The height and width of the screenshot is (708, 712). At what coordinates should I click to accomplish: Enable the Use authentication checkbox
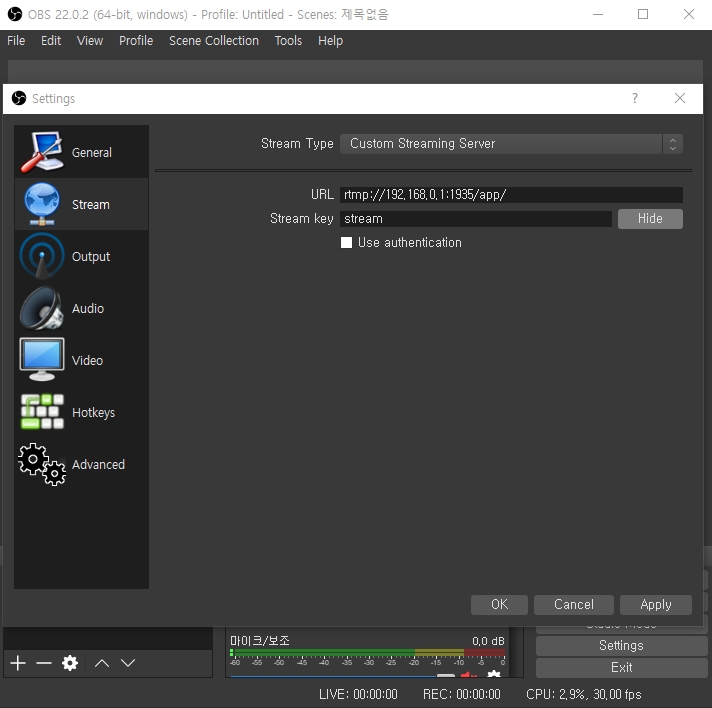(347, 243)
